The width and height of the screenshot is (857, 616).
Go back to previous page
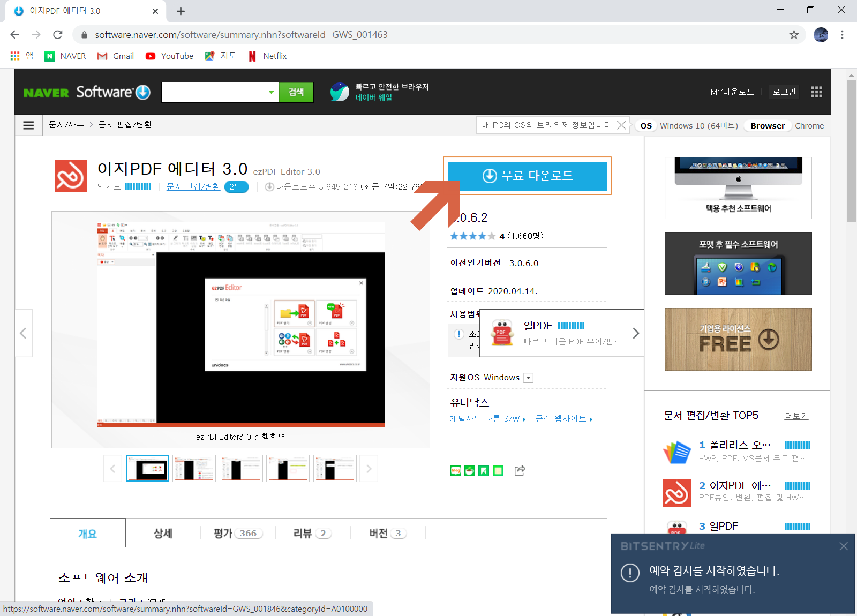(14, 35)
